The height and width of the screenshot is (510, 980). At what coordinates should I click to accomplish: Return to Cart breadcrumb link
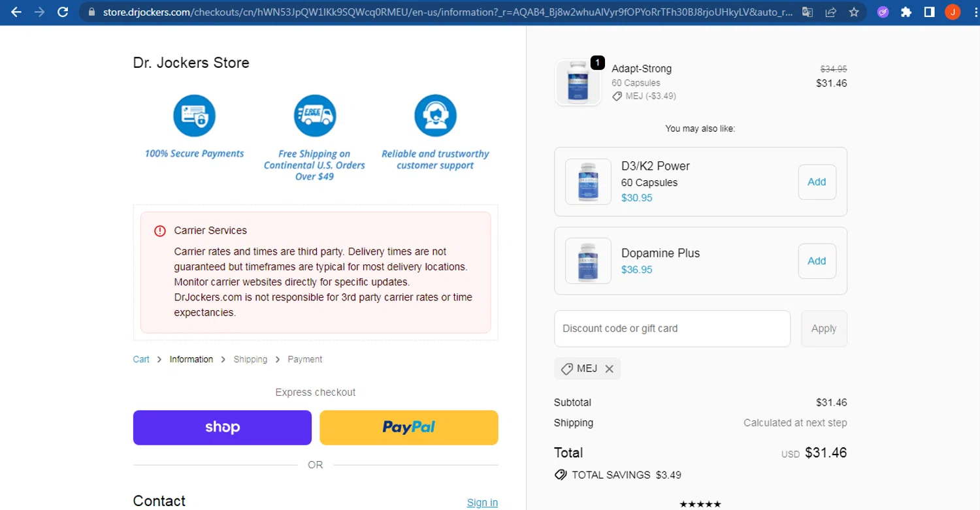tap(141, 359)
